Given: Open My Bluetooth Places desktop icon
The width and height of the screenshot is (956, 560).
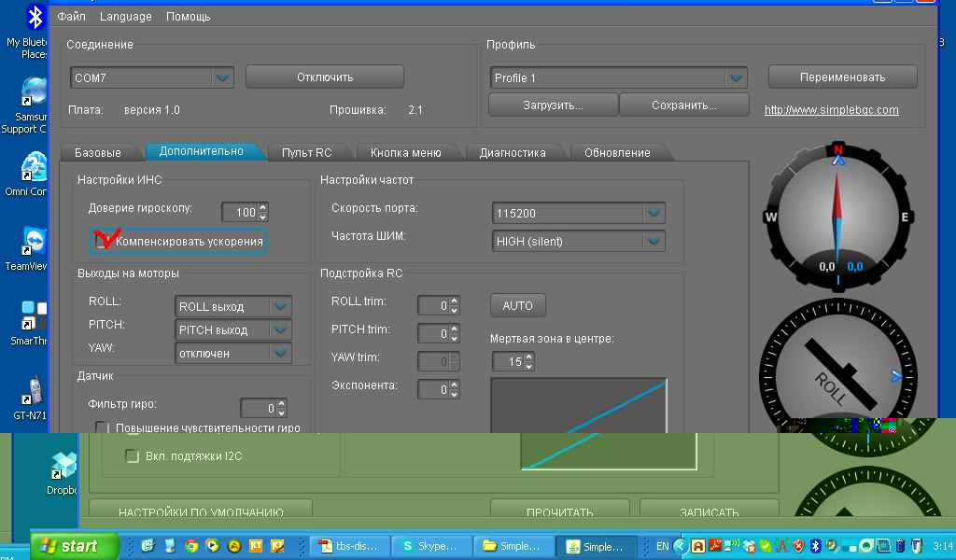Looking at the screenshot, I should pos(35,19).
